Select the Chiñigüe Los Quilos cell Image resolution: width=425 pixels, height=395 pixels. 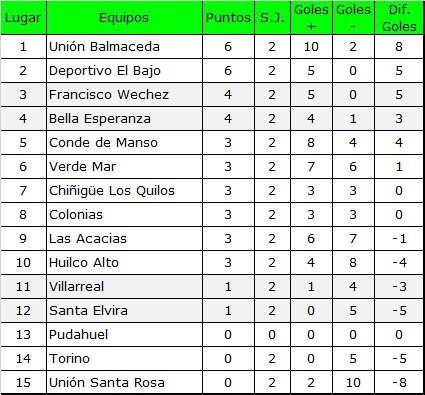click(124, 191)
